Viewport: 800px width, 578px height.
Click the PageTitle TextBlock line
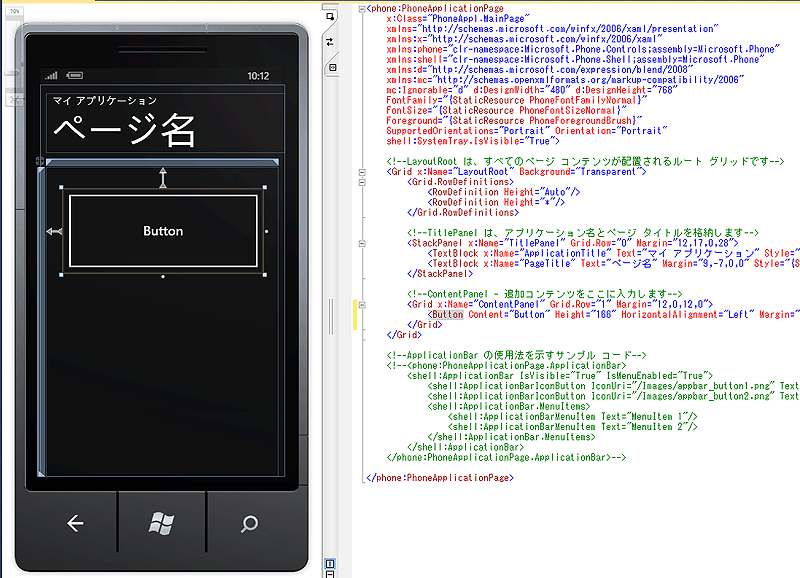point(613,264)
